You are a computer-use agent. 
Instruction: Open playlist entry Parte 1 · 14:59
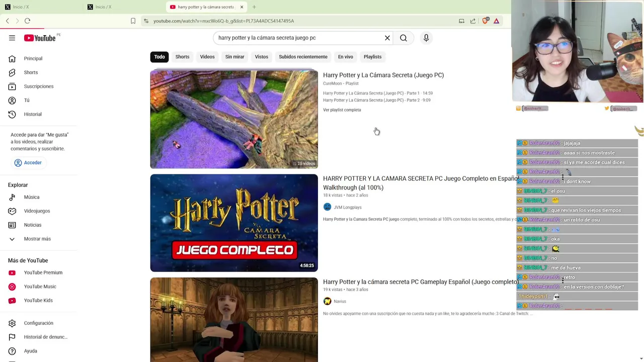(378, 93)
